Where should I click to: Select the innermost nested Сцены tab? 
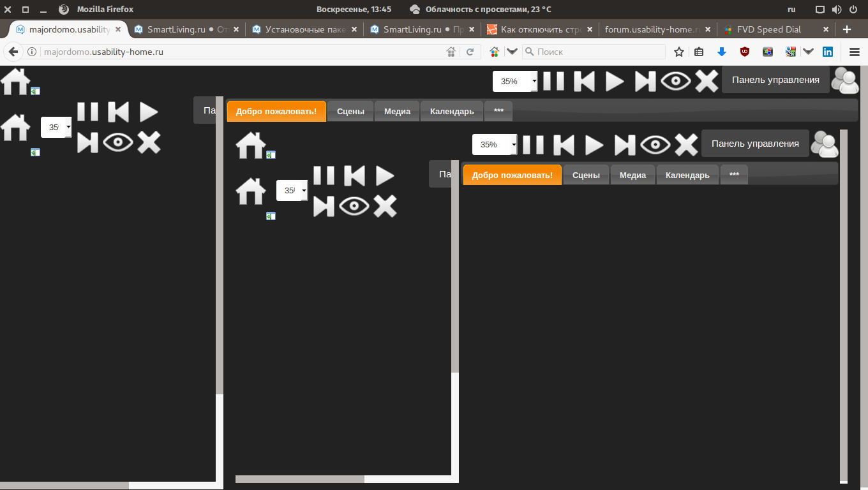pyautogui.click(x=586, y=175)
